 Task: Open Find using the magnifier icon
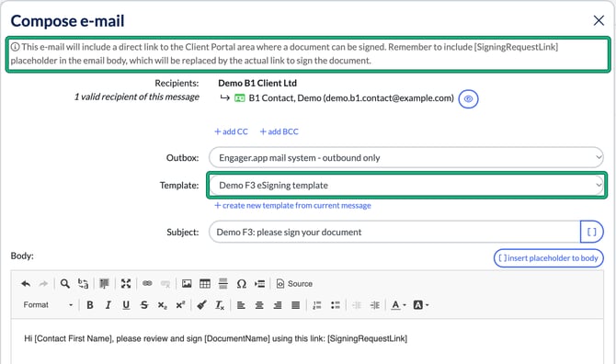point(65,283)
